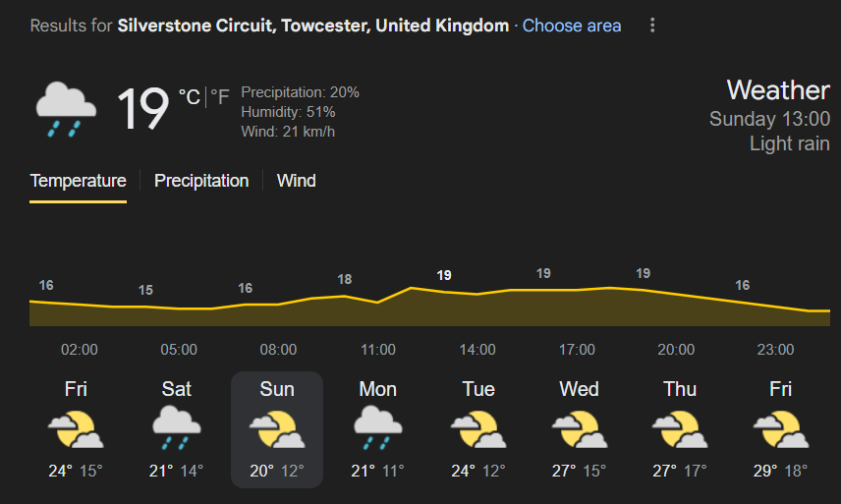841x504 pixels.
Task: Click the current light rain cloud icon
Action: 66,109
